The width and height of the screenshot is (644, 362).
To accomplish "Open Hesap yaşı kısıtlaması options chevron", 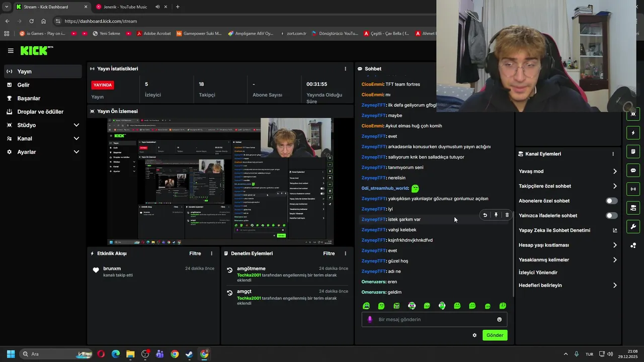I will tap(615, 245).
